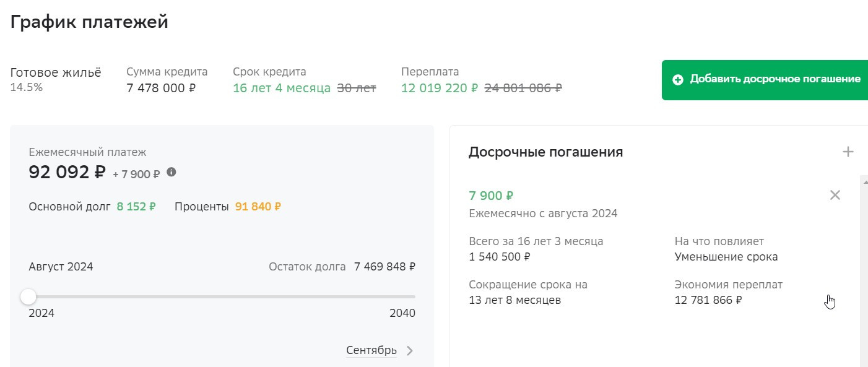Go to Сентябрь payment month
This screenshot has width=868, height=367.
click(371, 351)
